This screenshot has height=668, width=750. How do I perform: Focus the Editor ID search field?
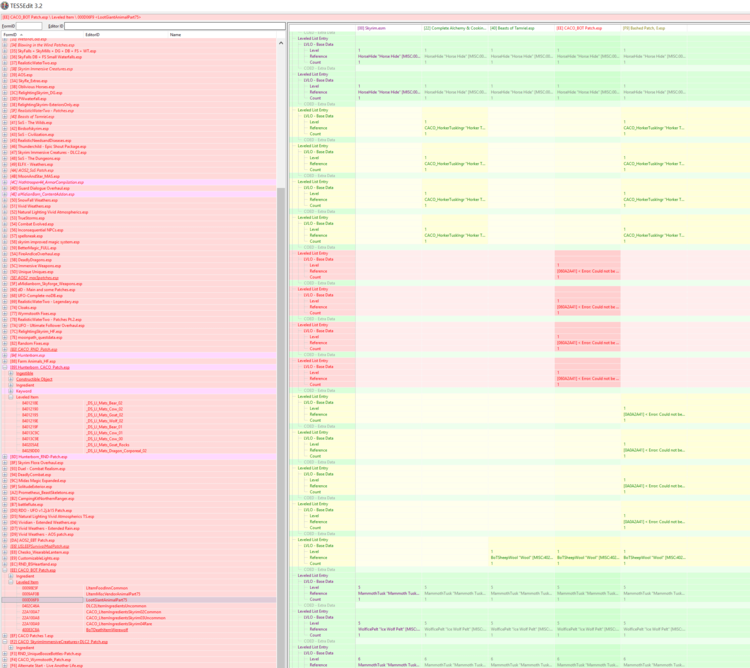coord(175,26)
